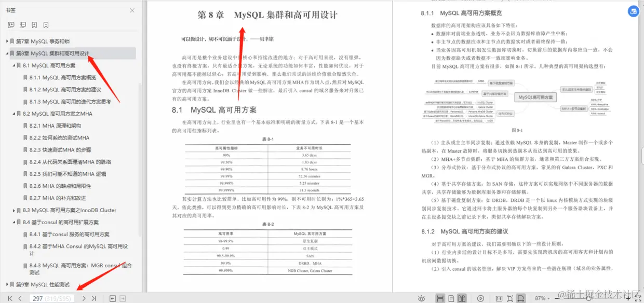Open bookmark 8.1.1 MySQL 高可用方案概览

click(62, 77)
